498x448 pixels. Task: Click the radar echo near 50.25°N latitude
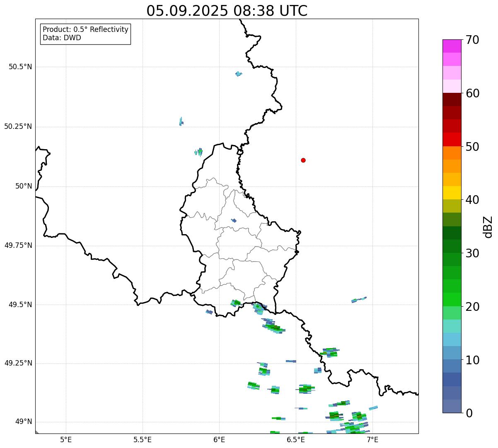(x=181, y=122)
